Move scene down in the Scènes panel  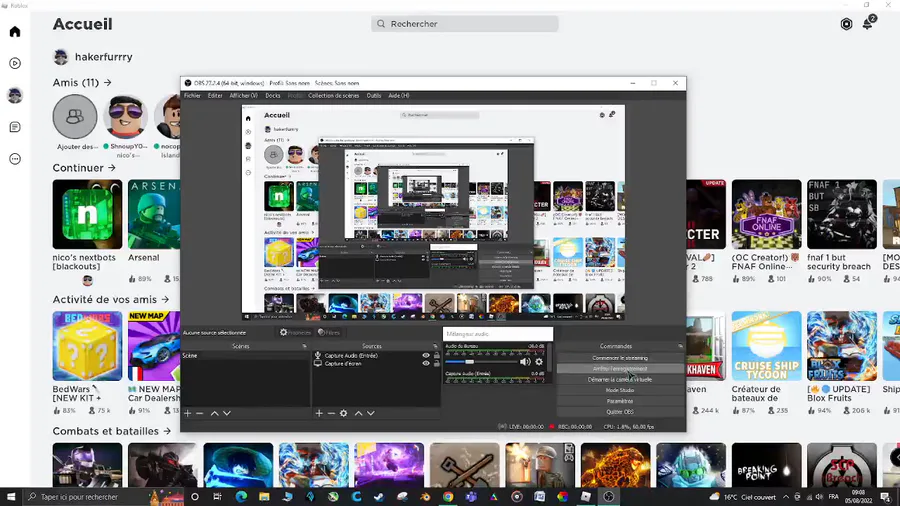click(x=227, y=413)
